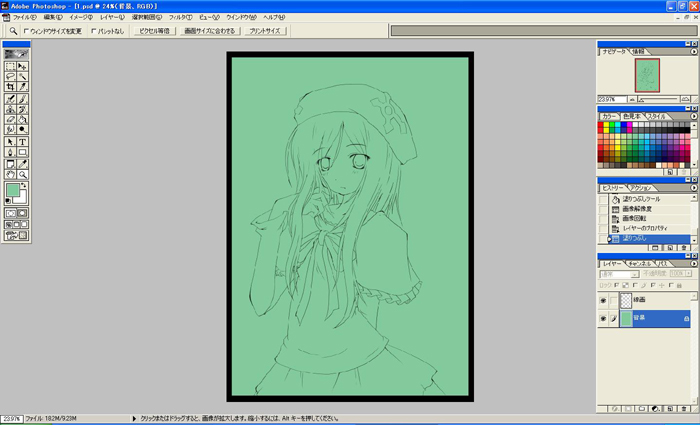700x425 pixels.
Task: Delete current history state trash icon
Action: tap(683, 248)
